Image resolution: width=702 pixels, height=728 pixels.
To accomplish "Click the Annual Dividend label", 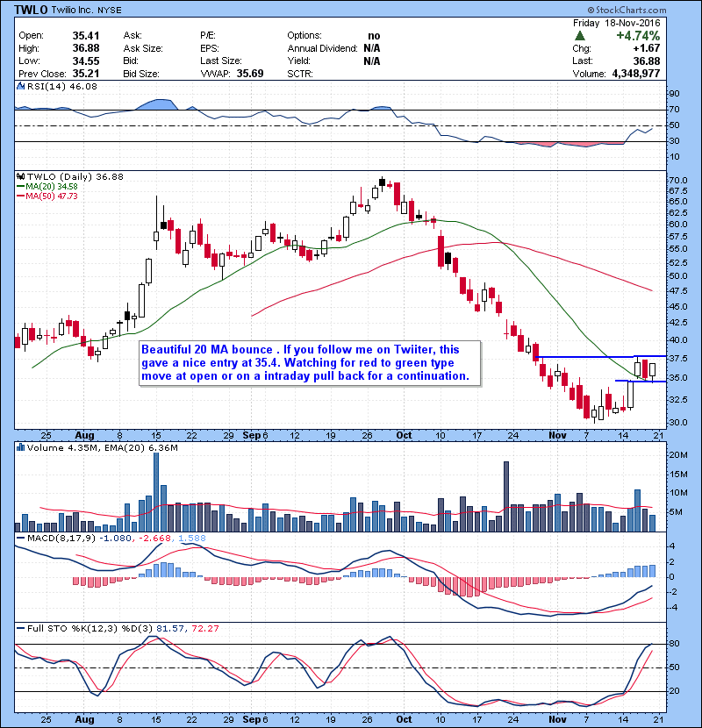I will click(322, 48).
